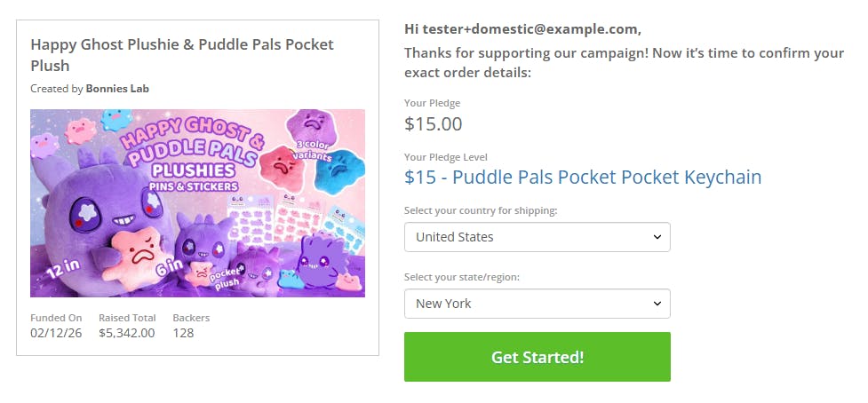Click 'PLUSHIES PINS & STICKERS' banner heading
This screenshot has height=403, width=868.
point(194,178)
